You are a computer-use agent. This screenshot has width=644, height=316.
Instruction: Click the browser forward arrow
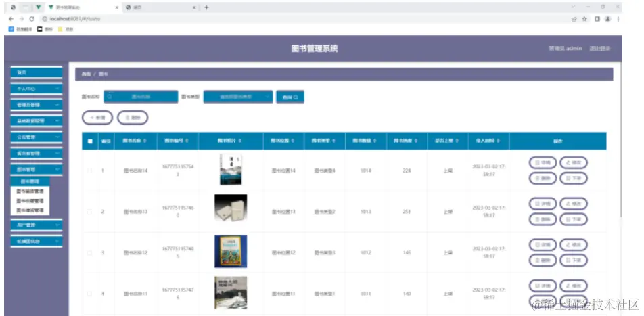click(22, 19)
